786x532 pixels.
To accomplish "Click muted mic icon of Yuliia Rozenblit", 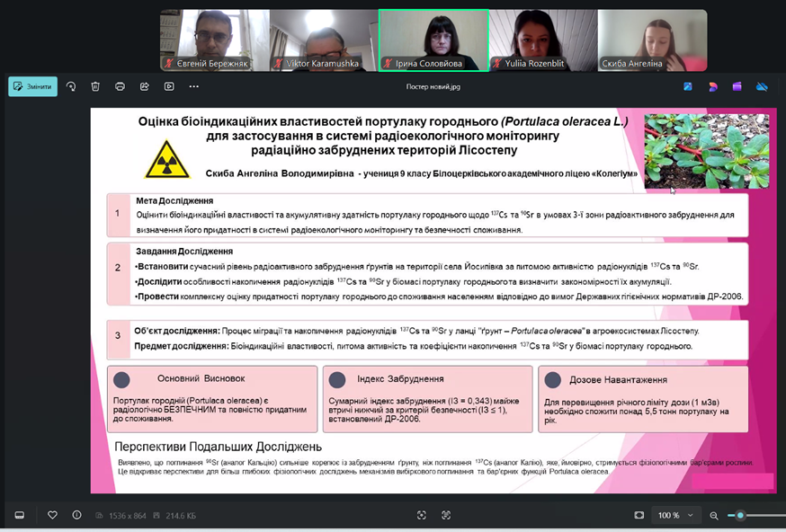I will 497,64.
